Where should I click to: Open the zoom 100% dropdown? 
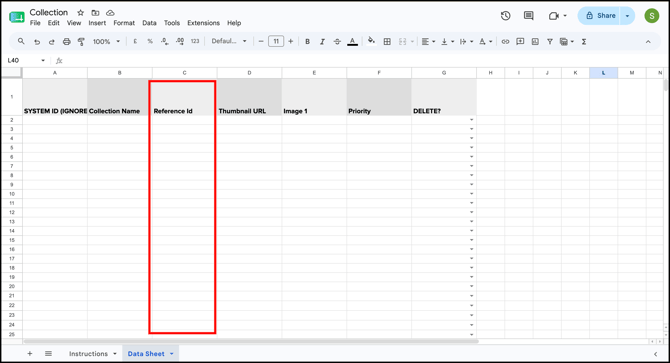click(x=106, y=41)
